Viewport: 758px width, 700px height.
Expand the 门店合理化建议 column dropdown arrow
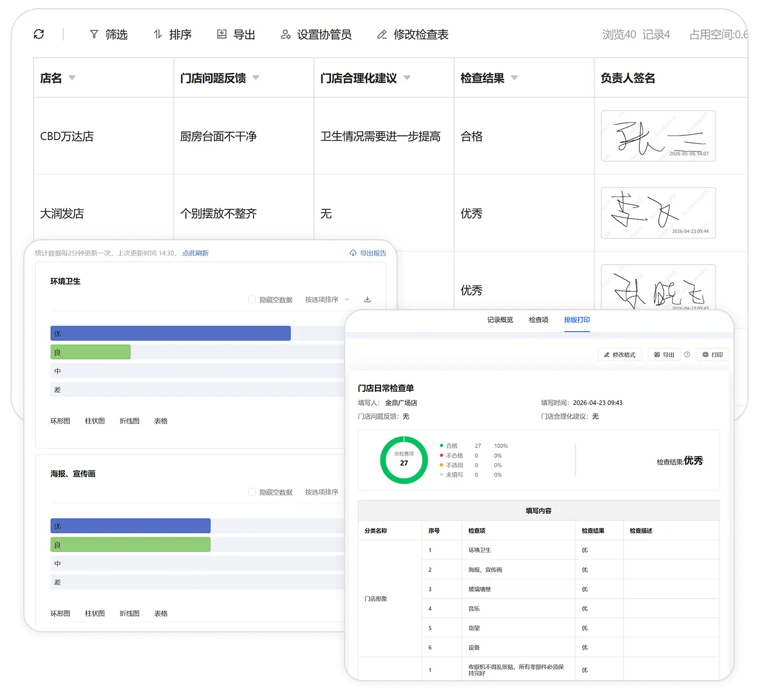click(x=407, y=78)
